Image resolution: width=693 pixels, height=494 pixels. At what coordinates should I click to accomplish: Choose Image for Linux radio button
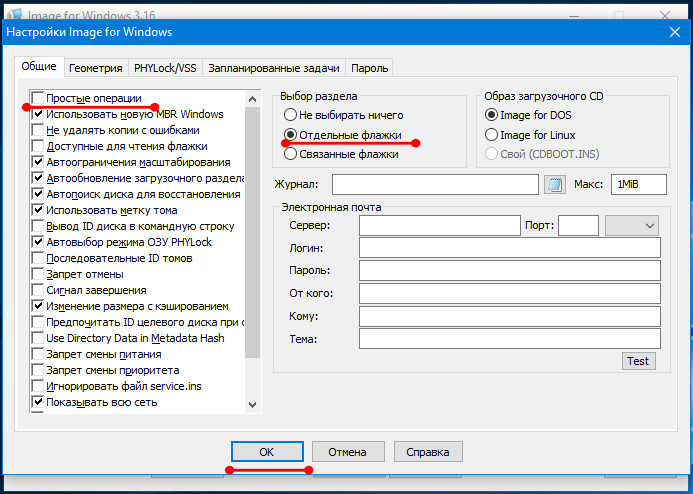tap(491, 135)
